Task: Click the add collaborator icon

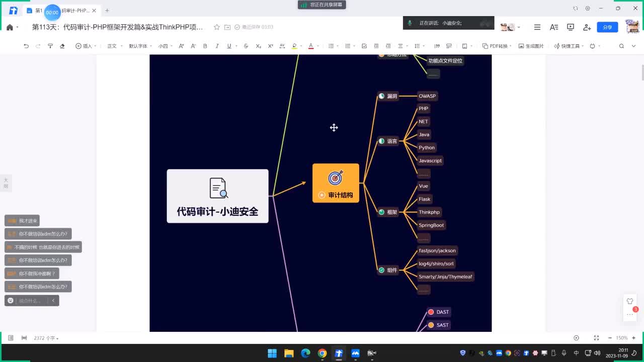Action: pyautogui.click(x=587, y=27)
